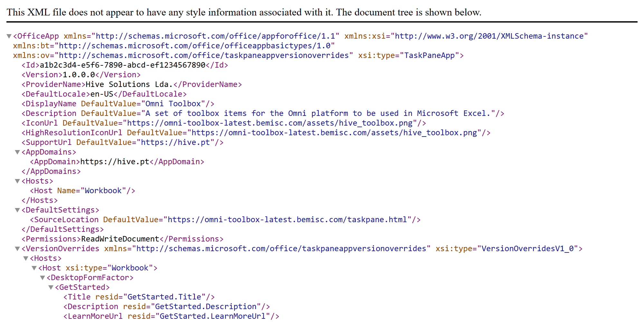The image size is (644, 322).
Task: Click the xmlns appforoffice/1.1 namespace value
Action: (x=215, y=36)
